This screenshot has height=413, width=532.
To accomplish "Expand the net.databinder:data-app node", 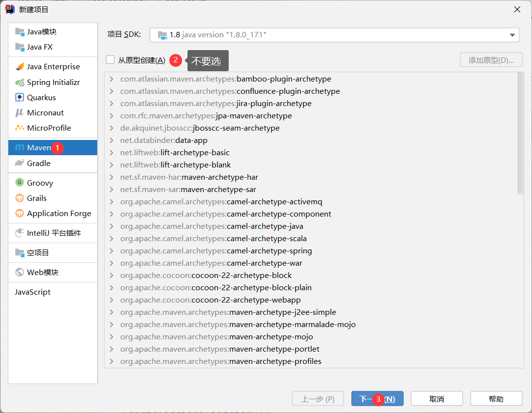I will coord(111,140).
